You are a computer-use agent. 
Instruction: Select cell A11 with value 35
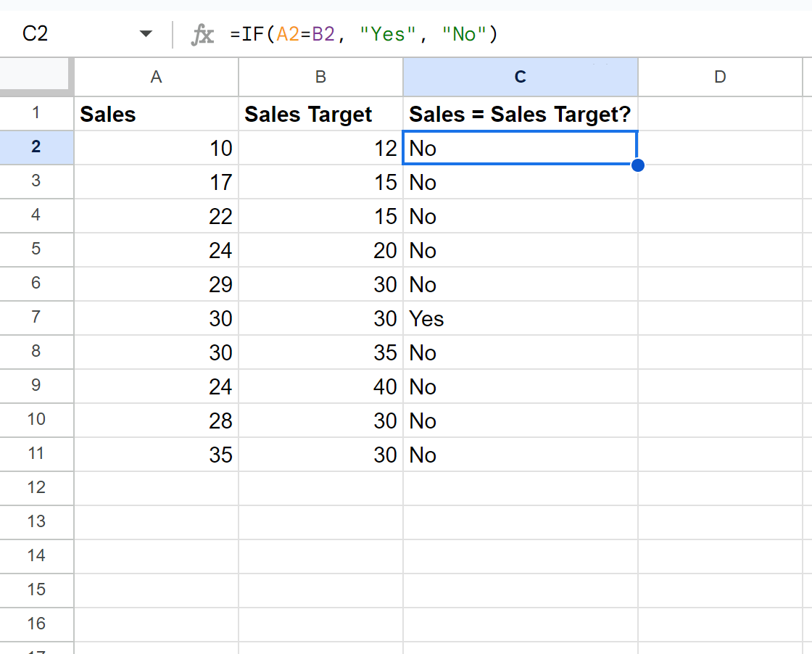tap(156, 455)
